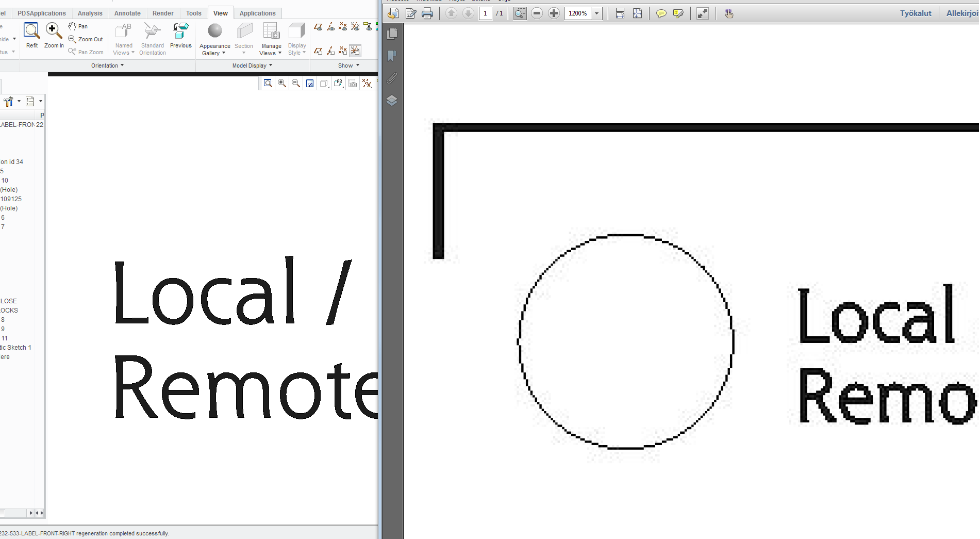Click the page number field in PDF viewer
980x539 pixels.
[485, 13]
